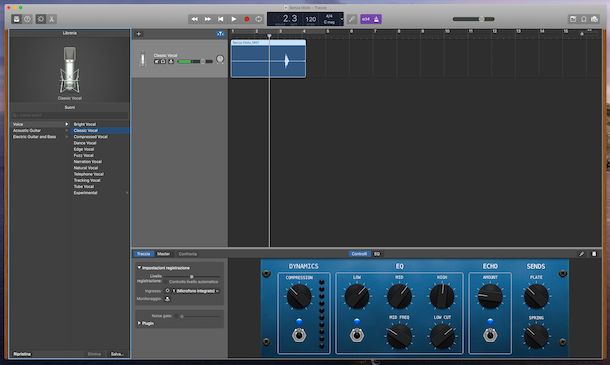Choose the Compressed Vocal patch
This screenshot has width=610, height=365.
coord(91,137)
